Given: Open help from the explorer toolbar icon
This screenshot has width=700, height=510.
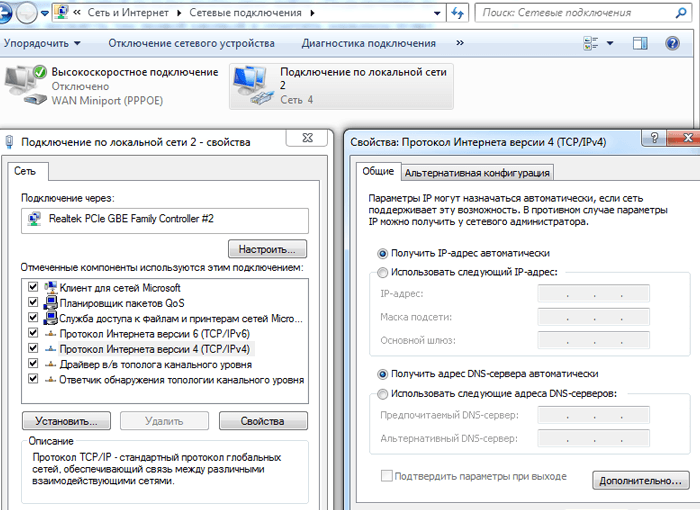Looking at the screenshot, I should (x=673, y=44).
